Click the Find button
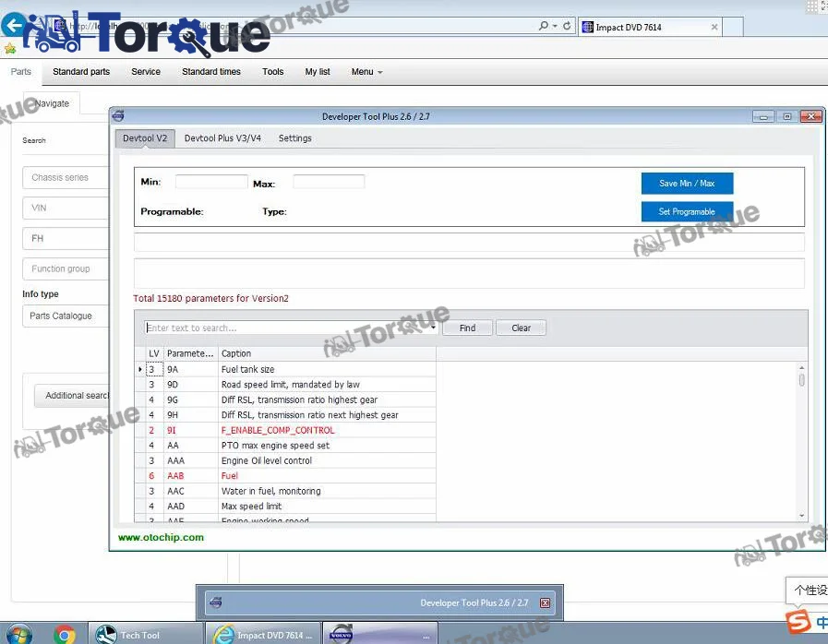828x644 pixels. pyautogui.click(x=467, y=328)
